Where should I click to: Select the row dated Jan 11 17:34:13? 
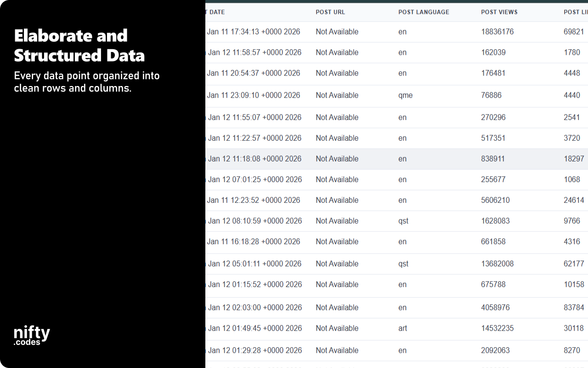point(254,32)
